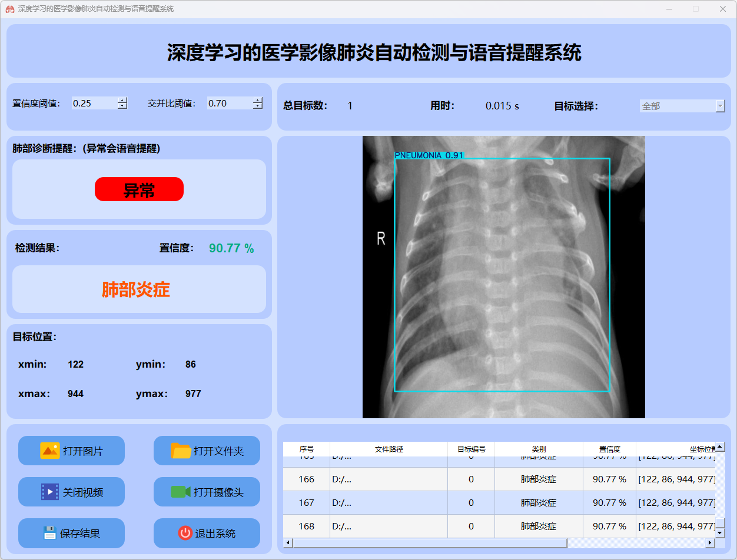Minimize the application window

coord(669,9)
